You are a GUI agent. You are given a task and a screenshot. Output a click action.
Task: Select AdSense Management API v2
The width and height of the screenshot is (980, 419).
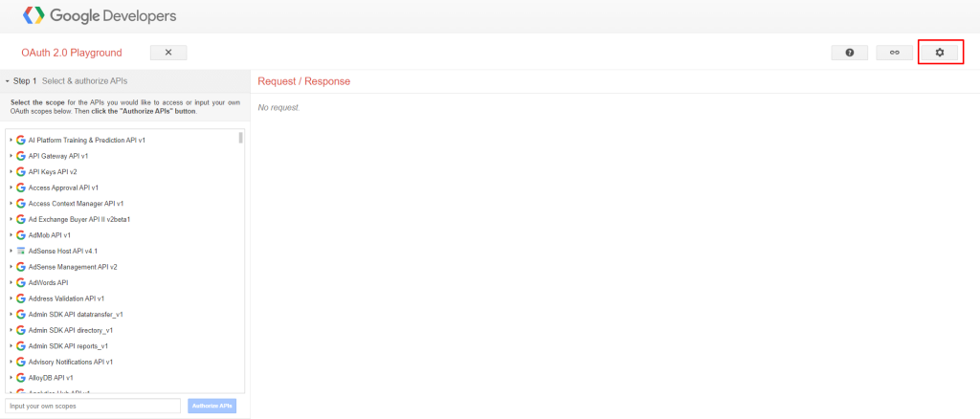coord(73,267)
